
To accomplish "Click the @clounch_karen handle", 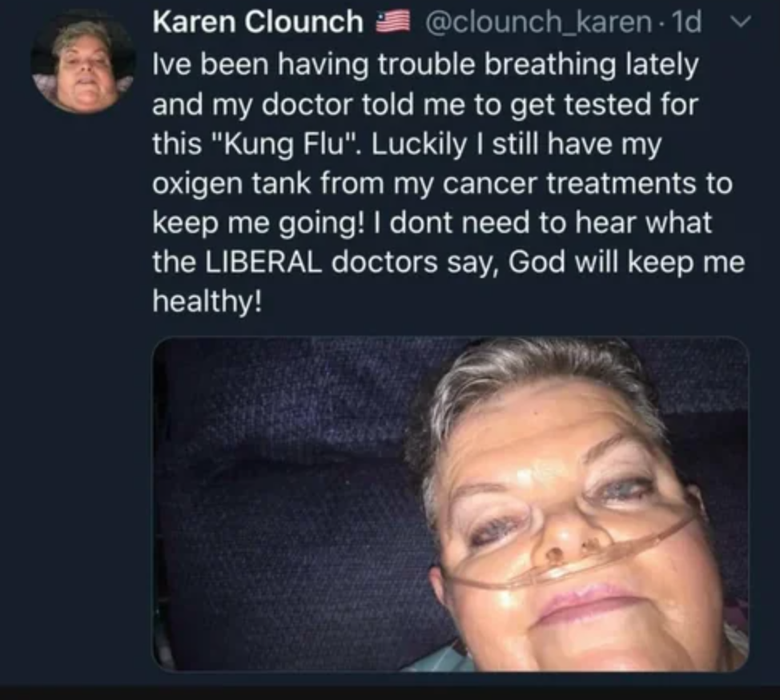I will click(x=537, y=22).
